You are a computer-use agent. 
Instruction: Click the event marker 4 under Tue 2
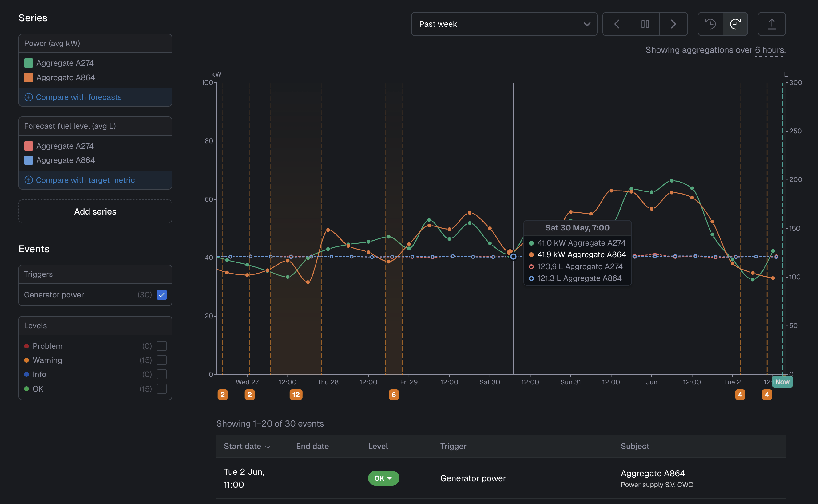click(x=740, y=395)
